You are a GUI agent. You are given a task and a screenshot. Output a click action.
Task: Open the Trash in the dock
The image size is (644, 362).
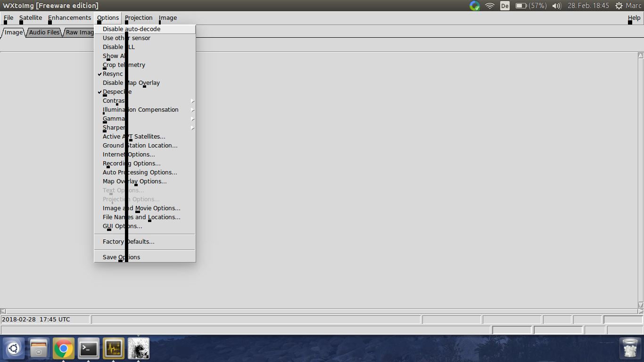tap(630, 349)
